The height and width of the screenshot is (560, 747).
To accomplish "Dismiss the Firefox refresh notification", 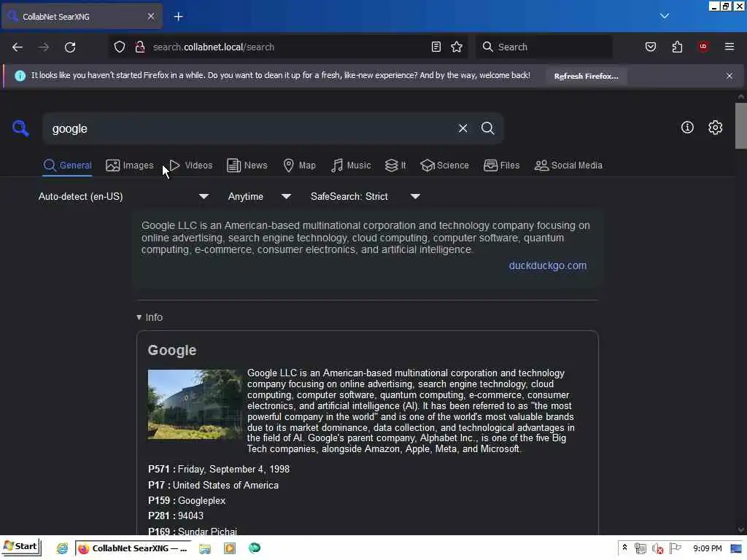I will 729,76.
